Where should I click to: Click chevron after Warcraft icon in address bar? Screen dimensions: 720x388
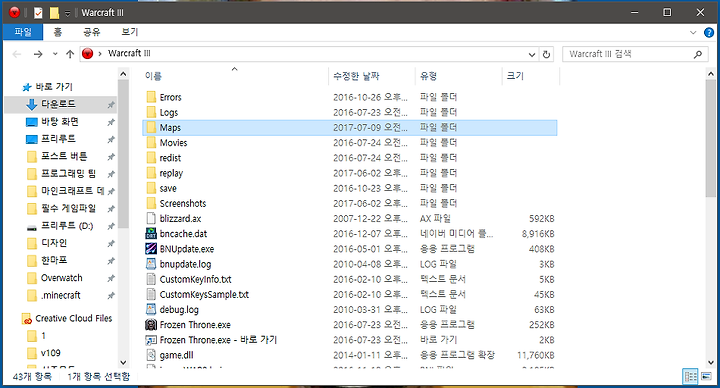pyautogui.click(x=100, y=54)
